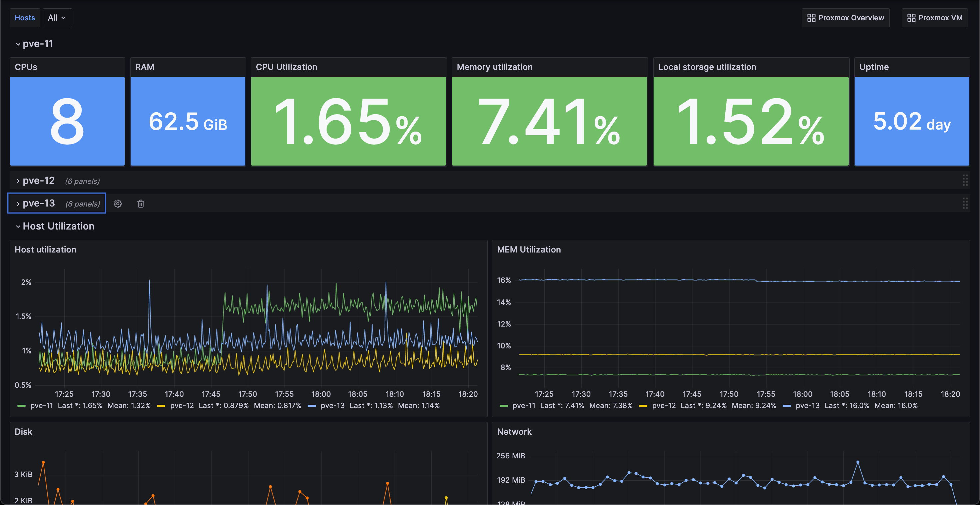Image resolution: width=980 pixels, height=505 pixels.
Task: Toggle pve-13 series in MEM Utilization legend
Action: 807,406
